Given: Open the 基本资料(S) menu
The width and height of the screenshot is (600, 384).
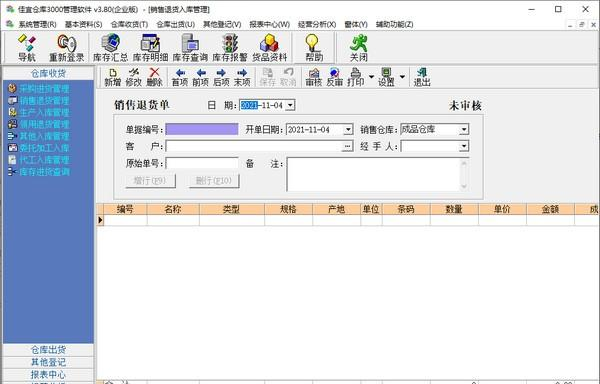Looking at the screenshot, I should click(x=83, y=24).
